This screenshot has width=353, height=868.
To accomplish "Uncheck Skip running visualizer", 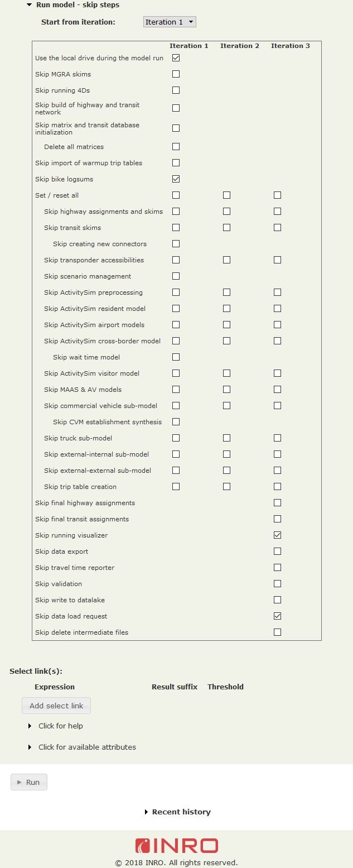I will 277,535.
